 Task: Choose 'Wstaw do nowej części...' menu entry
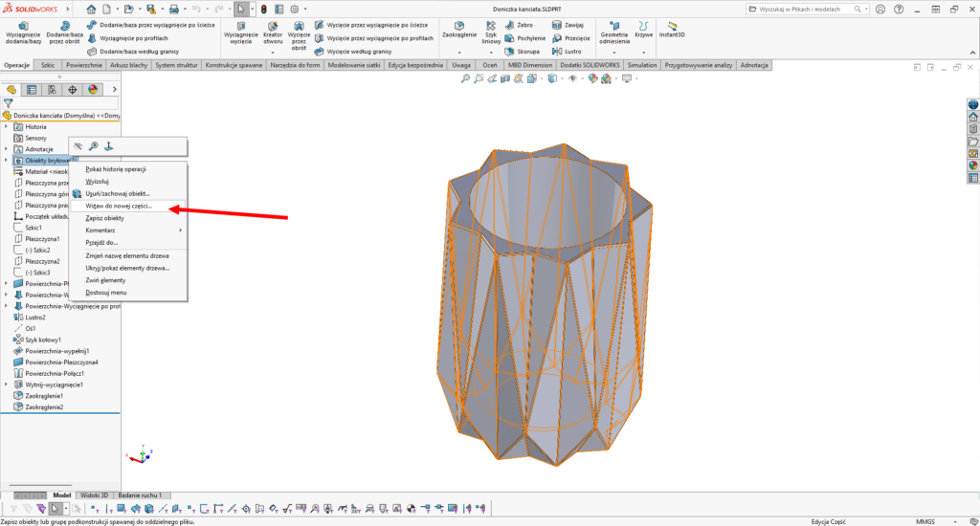tap(119, 206)
